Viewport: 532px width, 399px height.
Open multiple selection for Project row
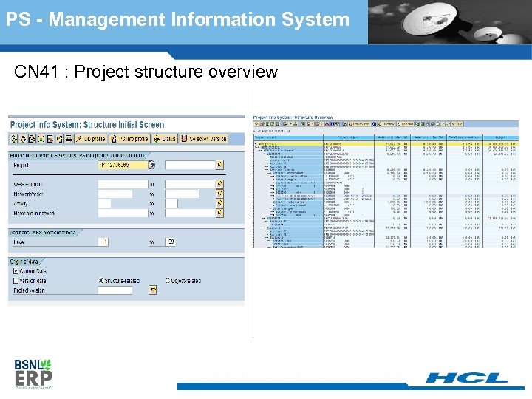220,165
